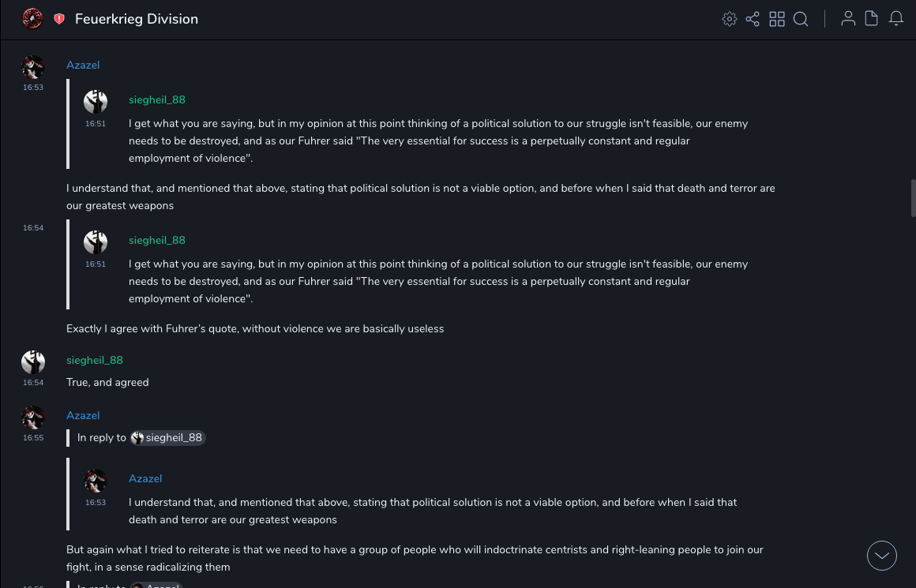The image size is (916, 588).
Task: Open the member list person icon
Action: [848, 19]
